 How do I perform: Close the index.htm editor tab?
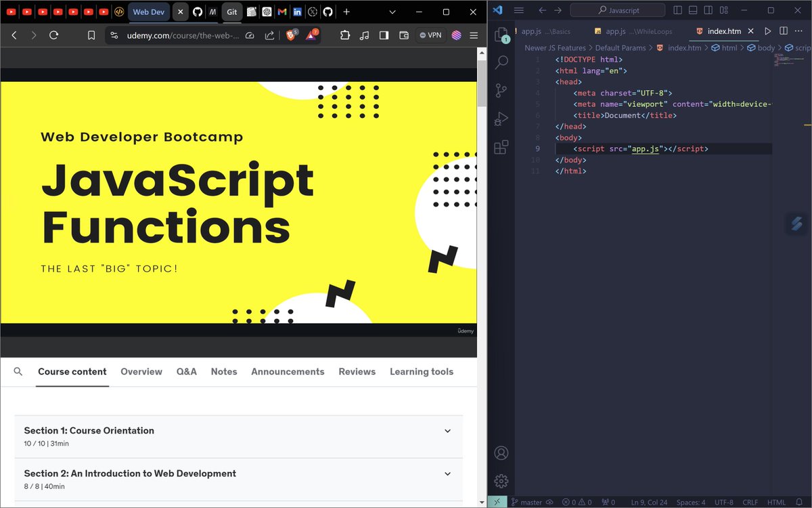pyautogui.click(x=751, y=31)
